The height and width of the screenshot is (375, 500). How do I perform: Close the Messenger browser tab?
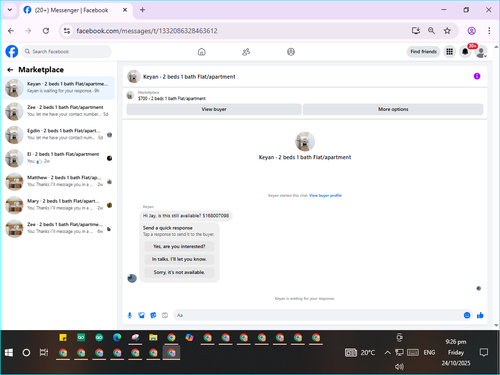tap(125, 10)
